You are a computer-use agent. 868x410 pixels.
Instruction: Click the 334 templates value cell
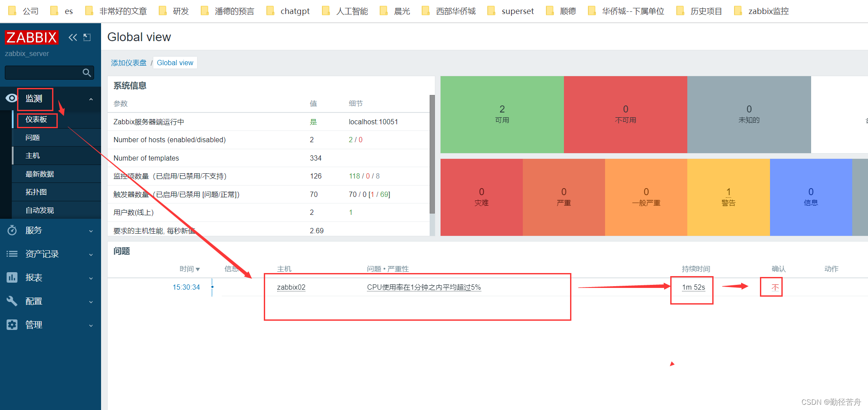coord(316,158)
